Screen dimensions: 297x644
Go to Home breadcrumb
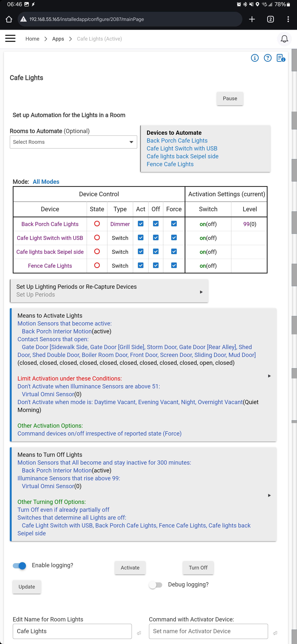pos(32,39)
